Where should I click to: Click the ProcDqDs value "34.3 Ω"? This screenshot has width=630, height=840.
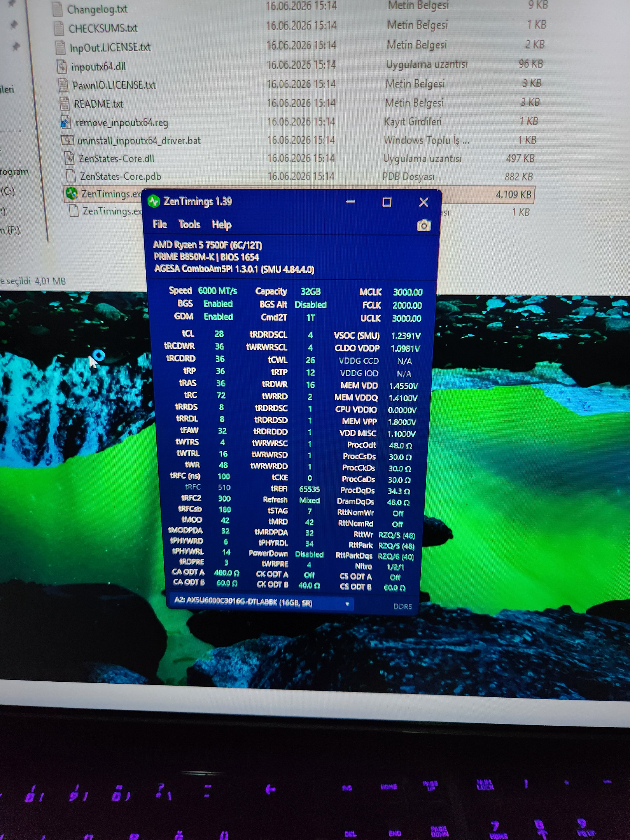(399, 491)
